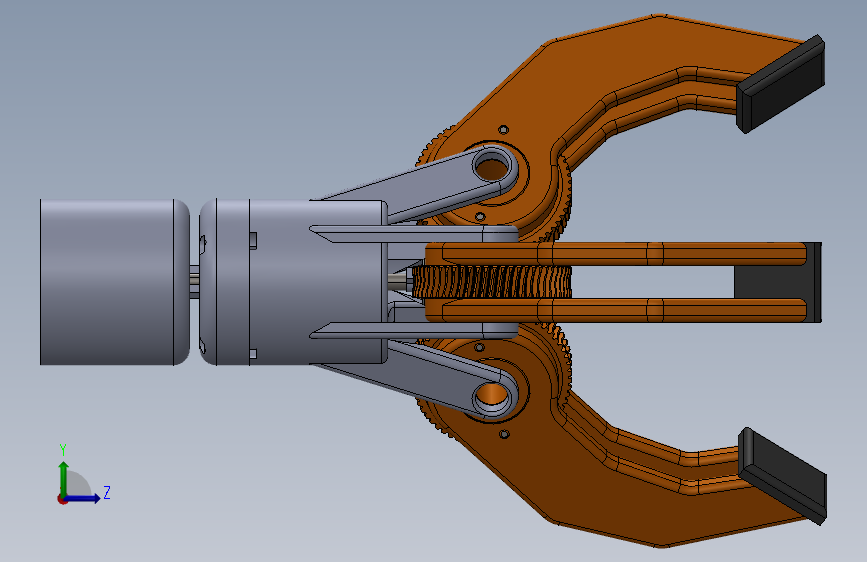Pick the motor shaft between motor and gearbox

tap(194, 282)
